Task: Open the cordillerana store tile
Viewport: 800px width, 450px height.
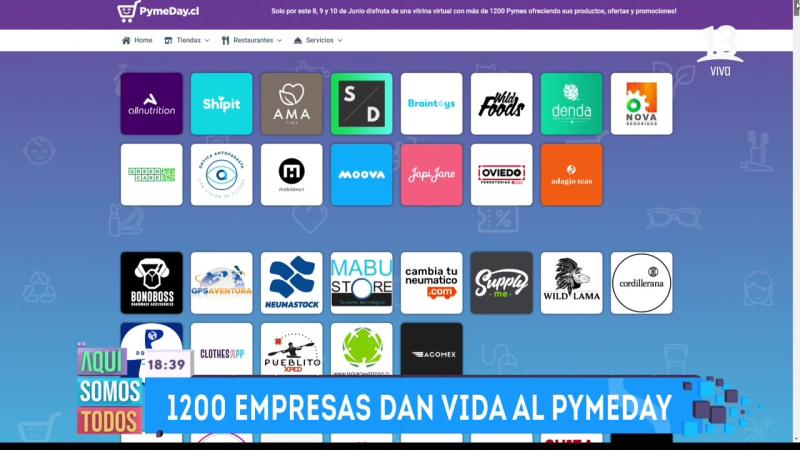Action: click(642, 283)
